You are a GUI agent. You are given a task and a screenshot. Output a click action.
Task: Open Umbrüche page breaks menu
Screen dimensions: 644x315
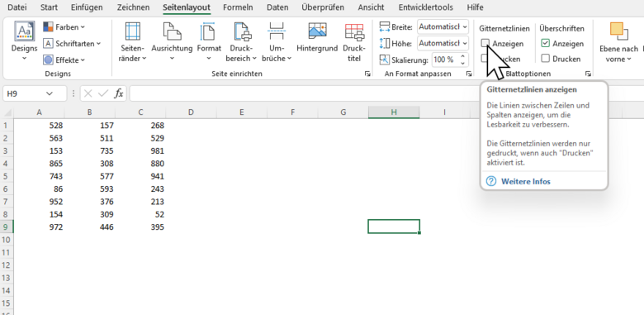click(277, 41)
